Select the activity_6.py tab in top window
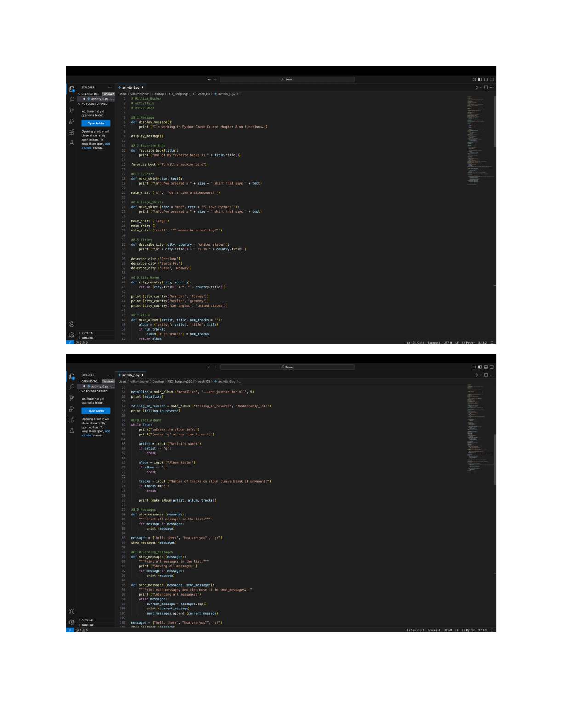The image size is (563, 728). pos(131,87)
